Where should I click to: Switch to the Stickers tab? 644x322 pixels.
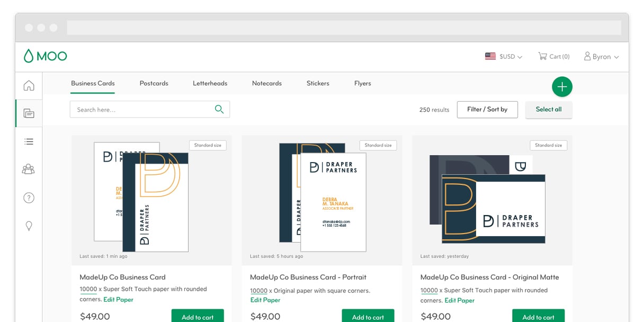[318, 83]
